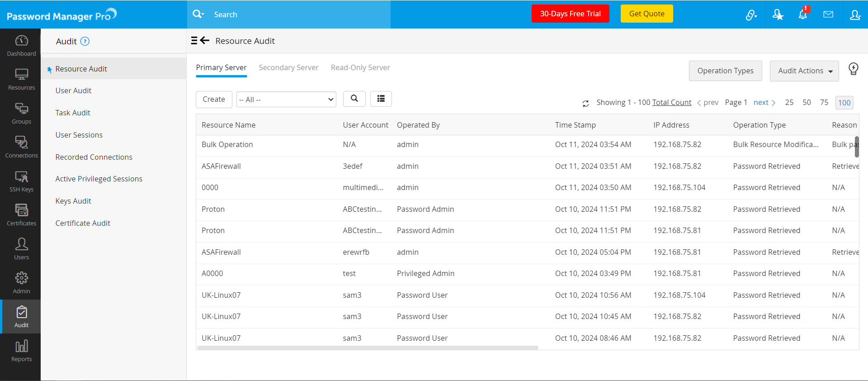Switch to Secondary Server tab

point(288,68)
